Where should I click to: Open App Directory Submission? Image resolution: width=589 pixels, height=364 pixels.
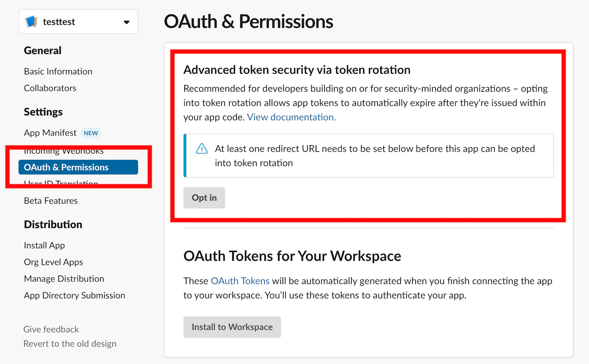coord(74,295)
